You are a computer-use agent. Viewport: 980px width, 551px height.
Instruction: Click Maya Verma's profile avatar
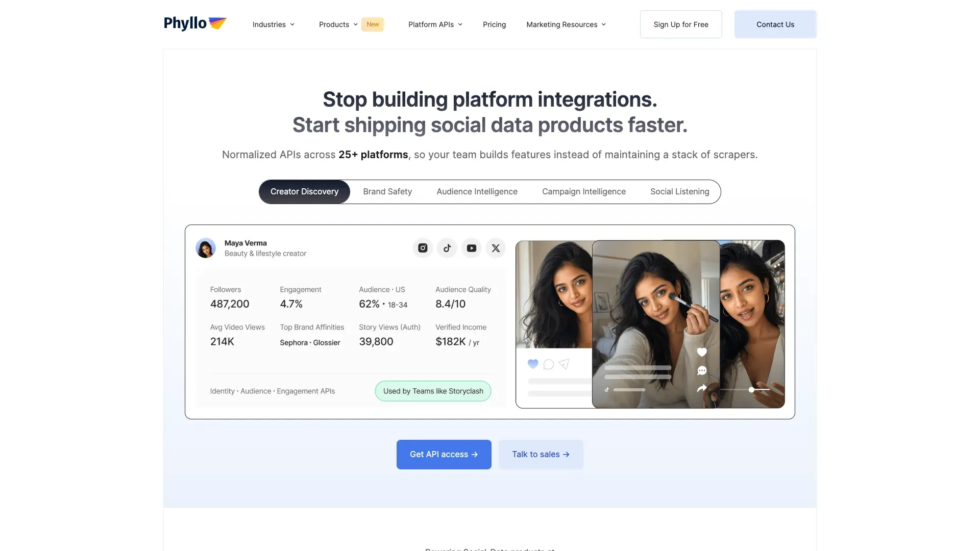coord(206,248)
